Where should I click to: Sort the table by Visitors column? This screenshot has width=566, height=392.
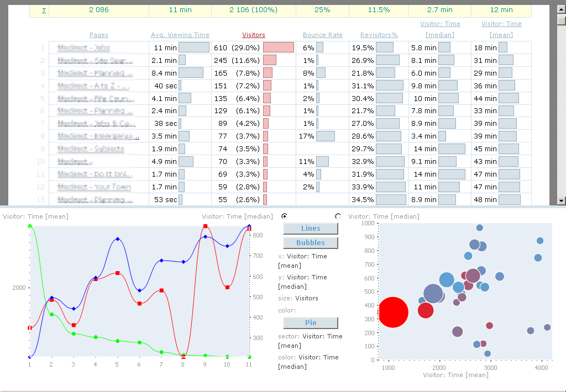tap(254, 35)
